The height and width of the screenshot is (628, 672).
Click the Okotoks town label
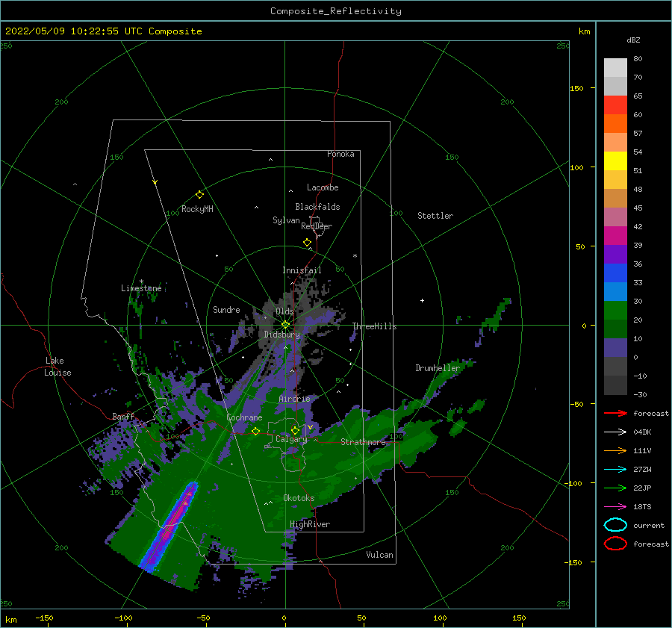pyautogui.click(x=299, y=498)
